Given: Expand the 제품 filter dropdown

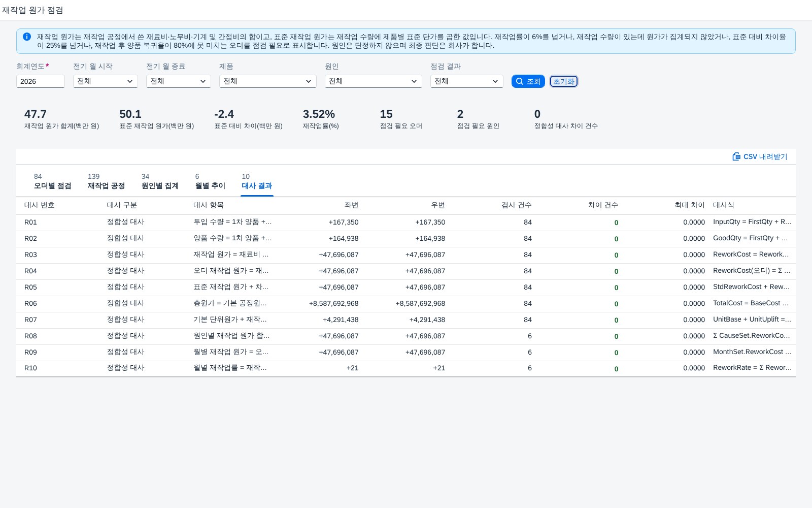Looking at the screenshot, I should (x=268, y=81).
